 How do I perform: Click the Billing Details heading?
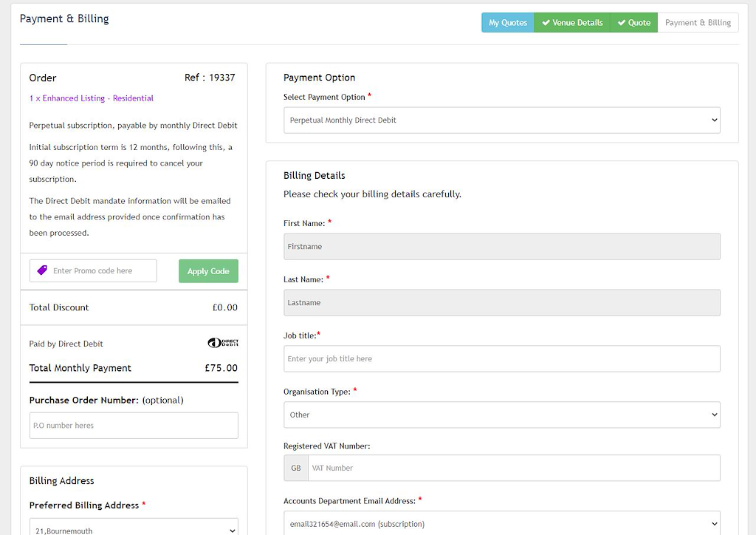coord(315,176)
